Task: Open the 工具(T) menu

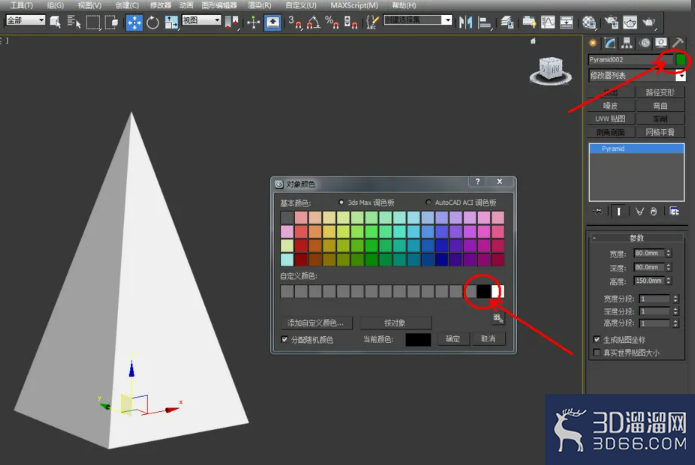Action: (x=22, y=5)
